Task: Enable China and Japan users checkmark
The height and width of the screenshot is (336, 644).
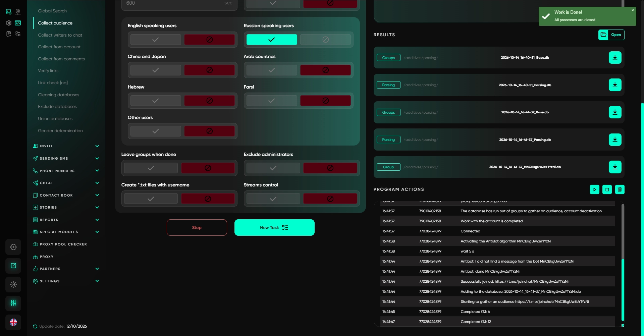Action: click(x=156, y=70)
